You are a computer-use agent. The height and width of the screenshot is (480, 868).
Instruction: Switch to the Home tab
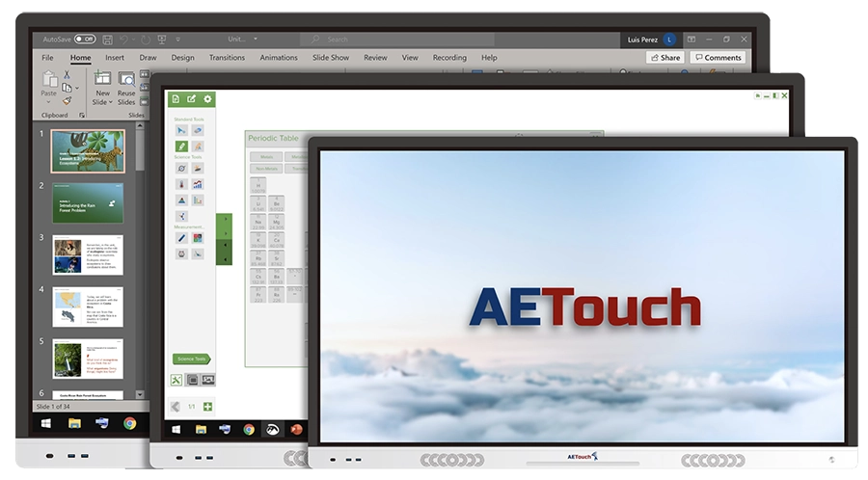80,58
